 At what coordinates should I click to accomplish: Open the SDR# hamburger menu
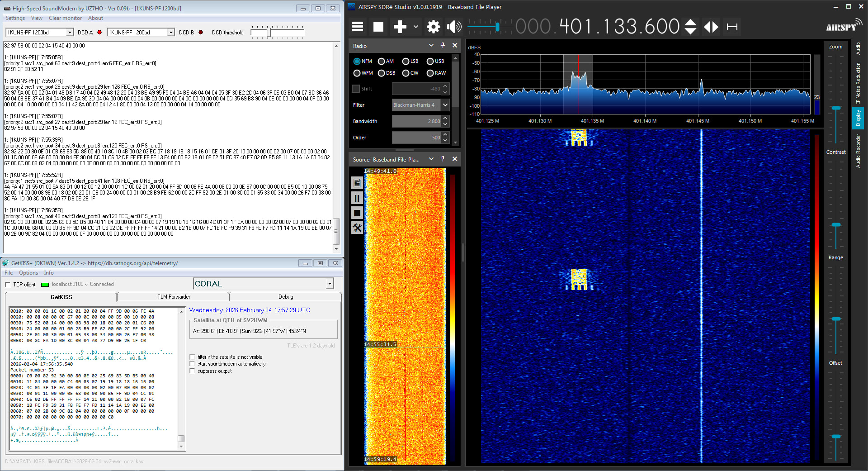(x=358, y=27)
